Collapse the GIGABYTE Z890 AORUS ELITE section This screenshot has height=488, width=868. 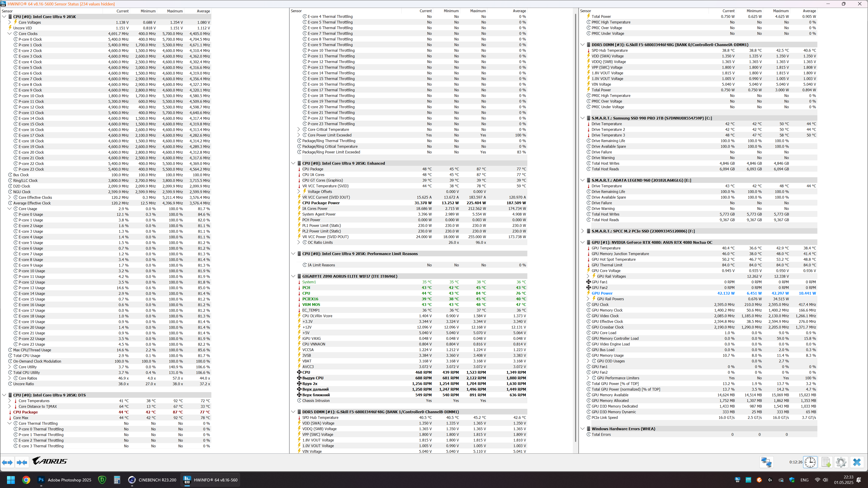click(x=293, y=276)
